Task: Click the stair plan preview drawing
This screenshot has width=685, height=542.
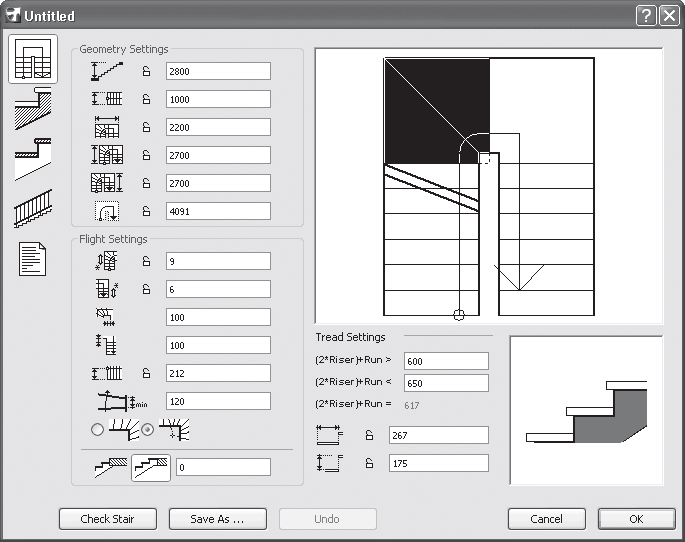Action: coord(489,186)
